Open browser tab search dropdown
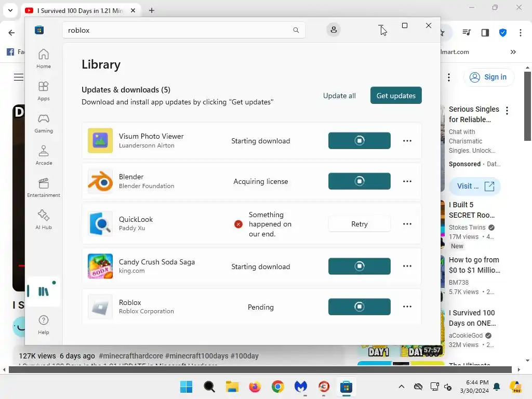532x399 pixels. pyautogui.click(x=10, y=10)
